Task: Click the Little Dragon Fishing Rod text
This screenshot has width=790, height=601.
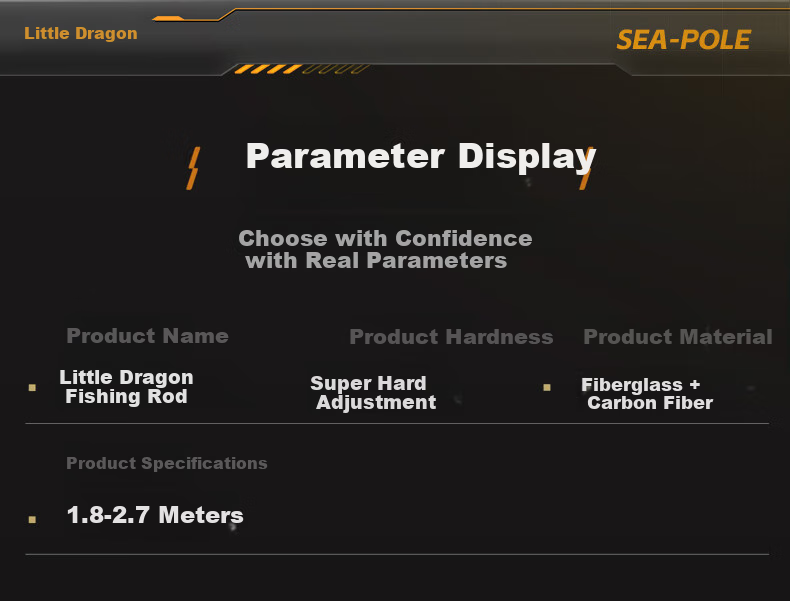Action: tap(126, 387)
